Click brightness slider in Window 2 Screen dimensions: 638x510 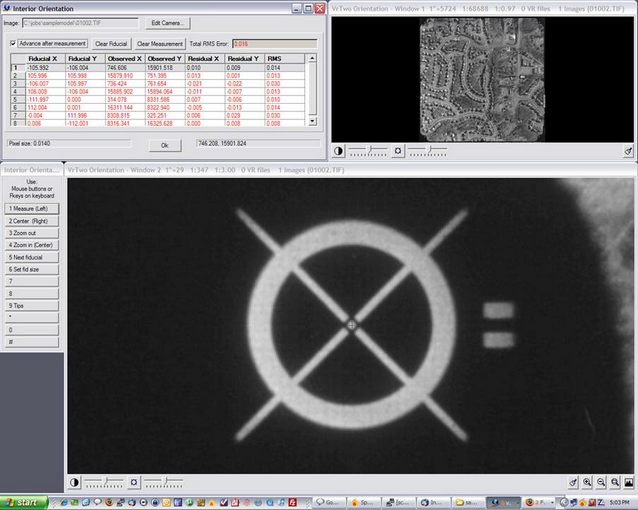point(163,483)
